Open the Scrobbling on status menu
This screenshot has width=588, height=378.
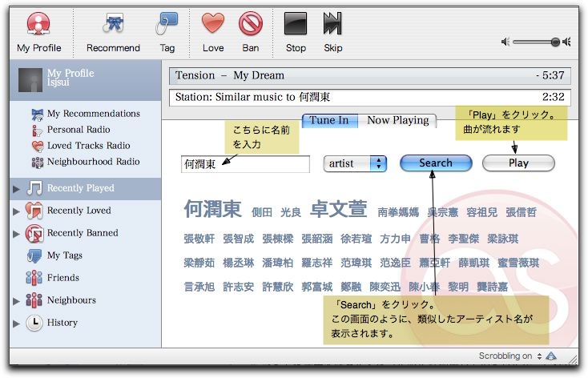[510, 356]
